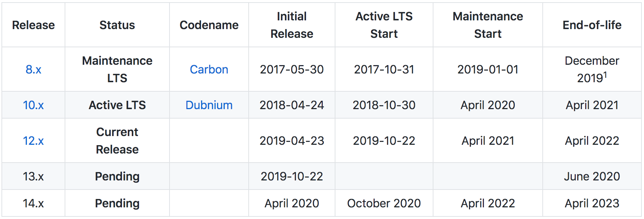Click the 13.x release cell
The width and height of the screenshot is (644, 219).
click(33, 176)
